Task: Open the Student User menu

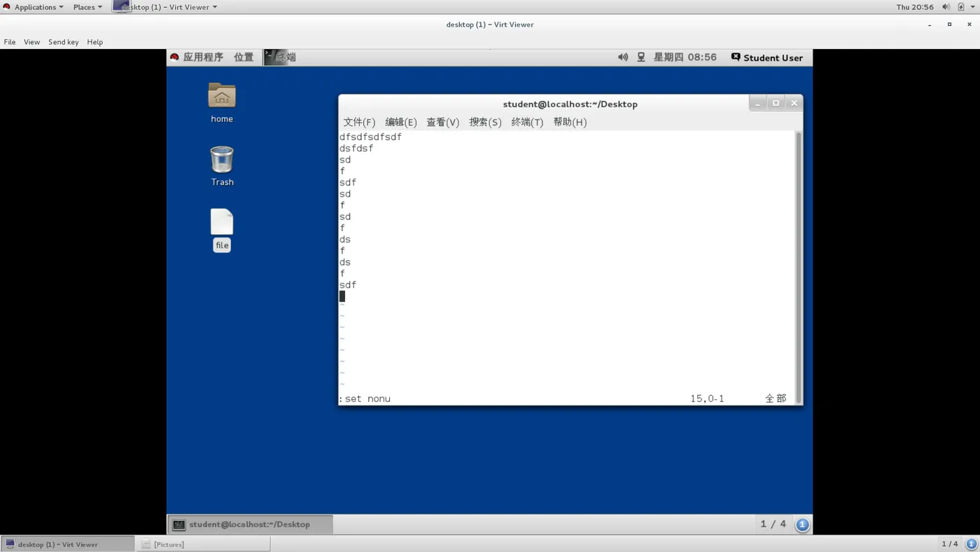Action: [766, 57]
